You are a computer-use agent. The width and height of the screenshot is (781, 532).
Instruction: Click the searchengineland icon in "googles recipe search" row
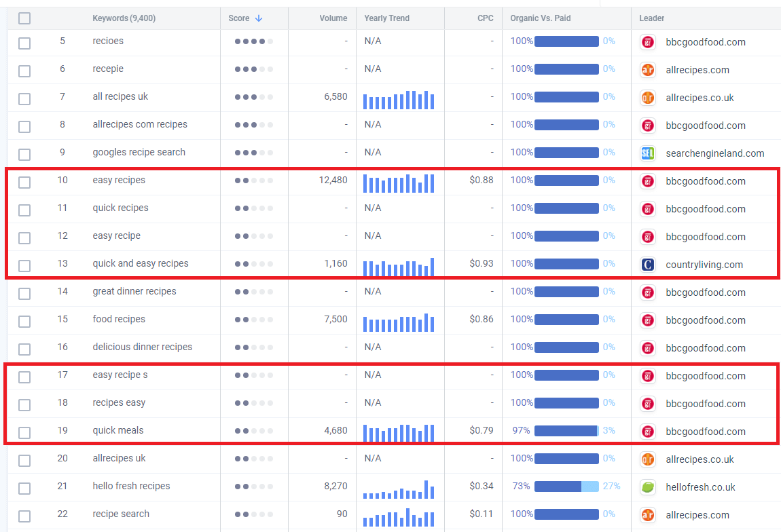point(647,153)
